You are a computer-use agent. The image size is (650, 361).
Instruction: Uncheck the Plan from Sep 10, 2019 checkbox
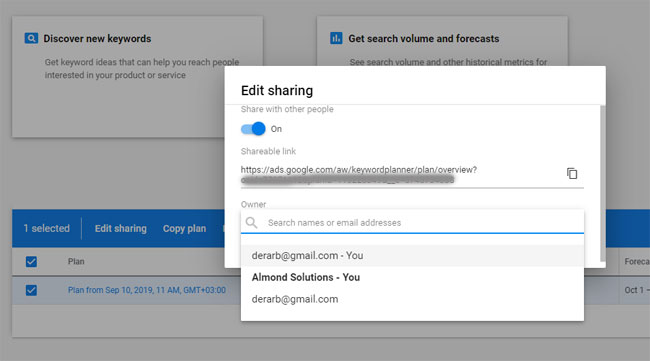pos(31,290)
